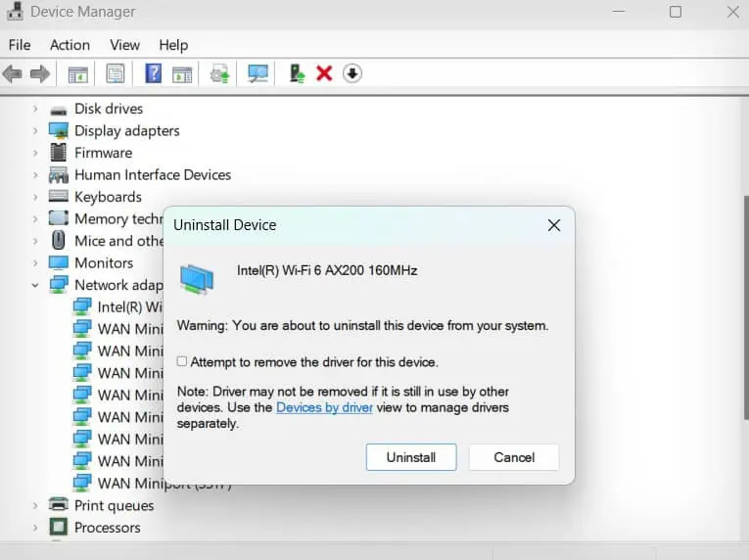Viewport: 749px width, 560px height.
Task: Open the Action menu
Action: coord(70,45)
